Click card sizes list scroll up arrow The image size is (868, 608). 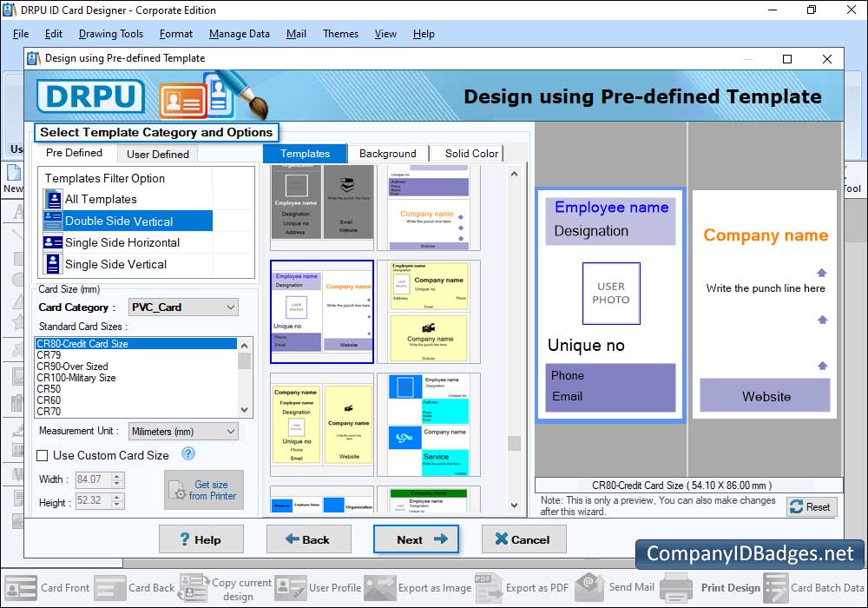click(x=244, y=346)
